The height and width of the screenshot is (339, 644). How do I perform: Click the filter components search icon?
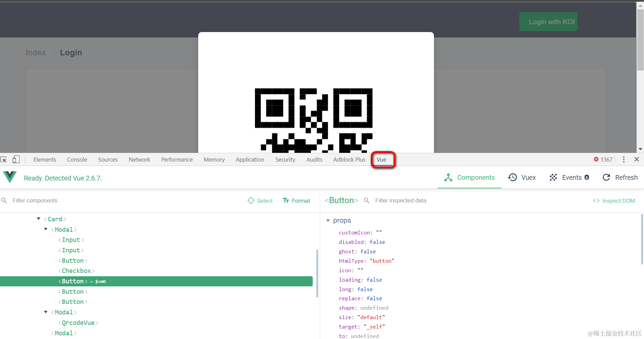coord(4,200)
